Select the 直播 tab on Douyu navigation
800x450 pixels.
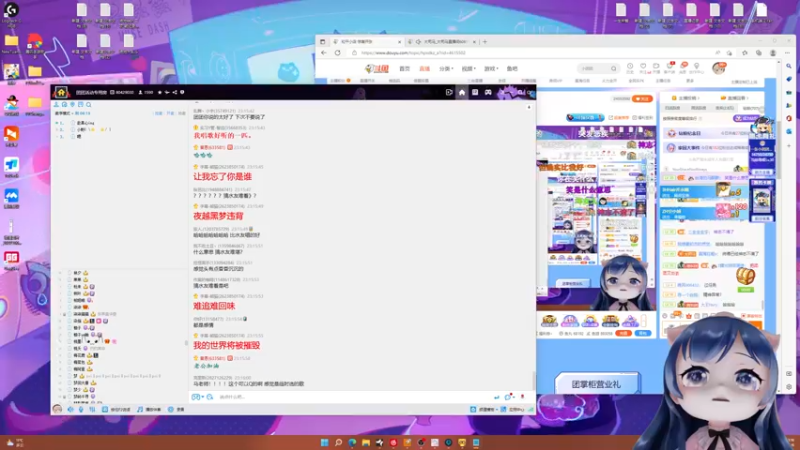coord(424,68)
